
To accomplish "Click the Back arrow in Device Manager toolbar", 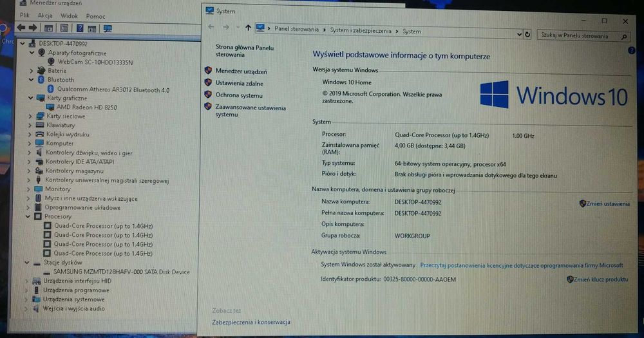I will click(x=21, y=28).
